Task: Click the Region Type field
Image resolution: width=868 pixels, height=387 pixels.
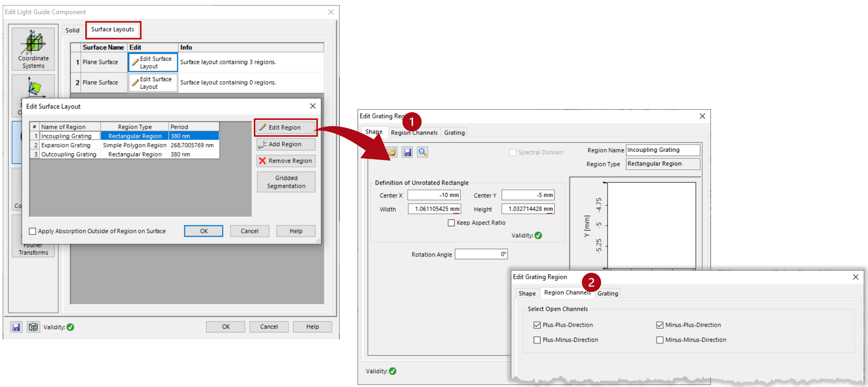Action: [663, 164]
